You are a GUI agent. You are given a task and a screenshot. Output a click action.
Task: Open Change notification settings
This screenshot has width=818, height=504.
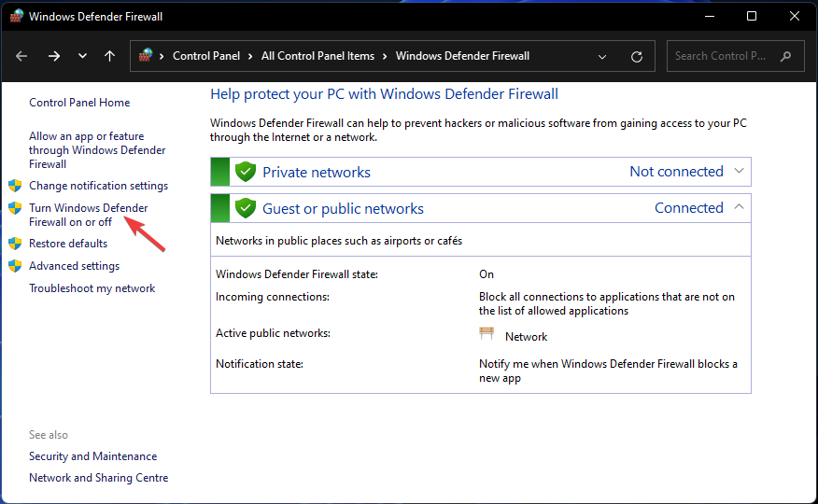99,186
